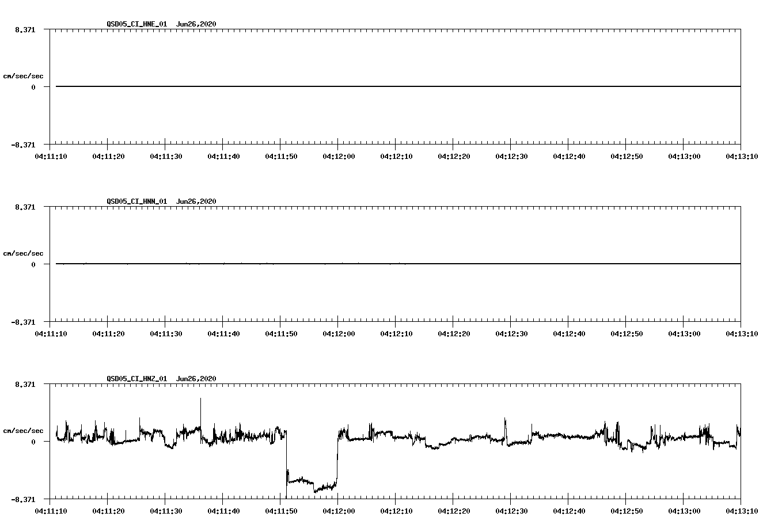Click time label 04:11:20 under HNZ plot

[108, 511]
